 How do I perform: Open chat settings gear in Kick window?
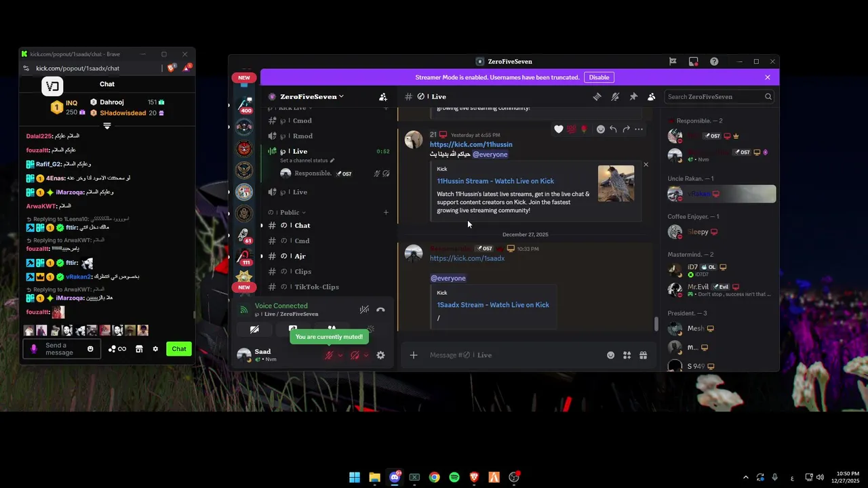155,349
